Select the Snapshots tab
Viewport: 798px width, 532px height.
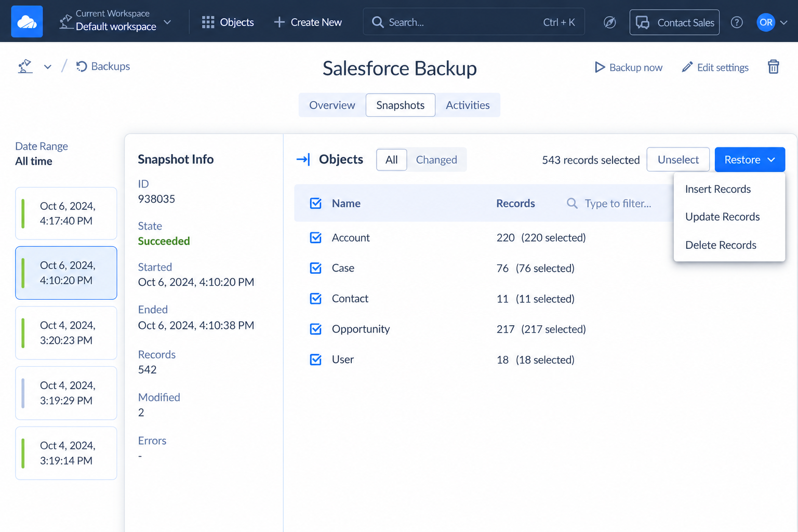[x=401, y=105]
